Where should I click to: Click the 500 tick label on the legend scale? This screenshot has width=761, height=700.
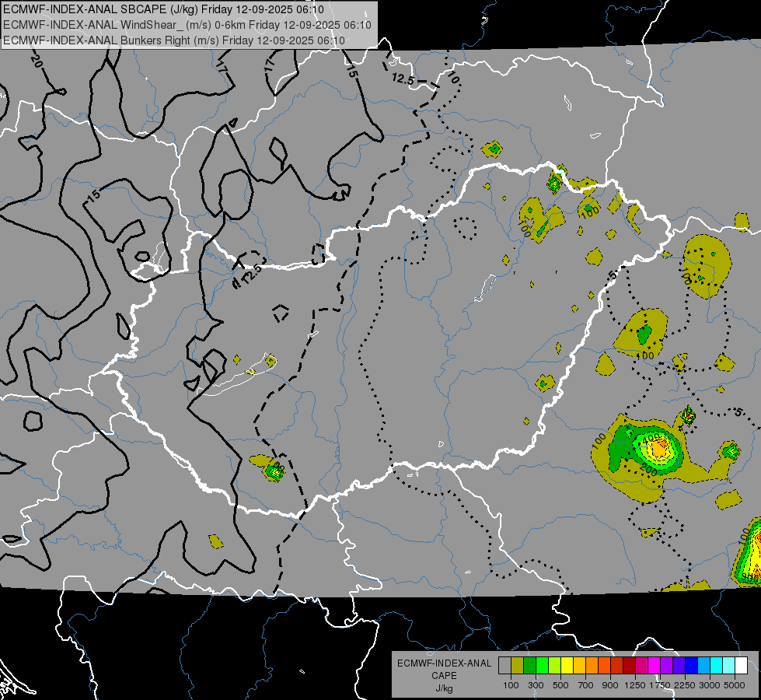[560, 685]
